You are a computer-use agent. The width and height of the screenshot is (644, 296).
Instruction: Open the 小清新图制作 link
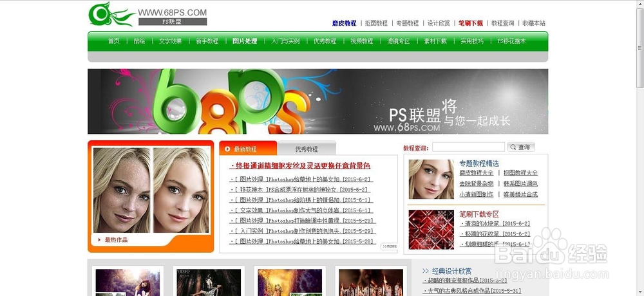pos(477,194)
